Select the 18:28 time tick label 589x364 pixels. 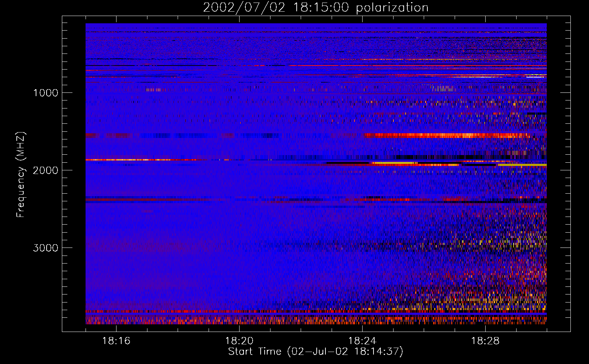(x=485, y=341)
